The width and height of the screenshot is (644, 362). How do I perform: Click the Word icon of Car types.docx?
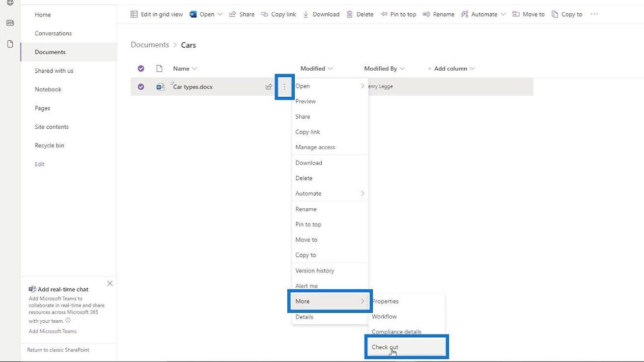(x=160, y=86)
